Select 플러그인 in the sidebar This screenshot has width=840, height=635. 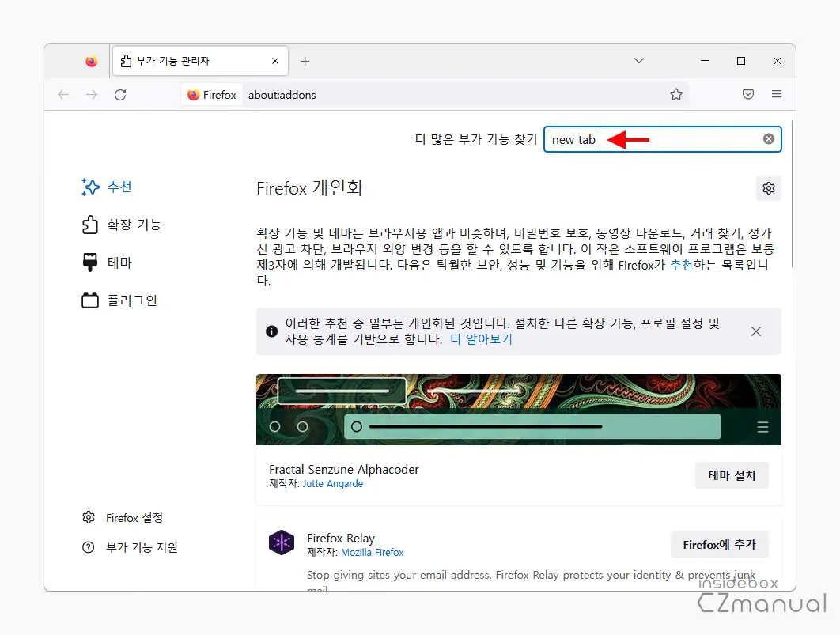(x=119, y=300)
